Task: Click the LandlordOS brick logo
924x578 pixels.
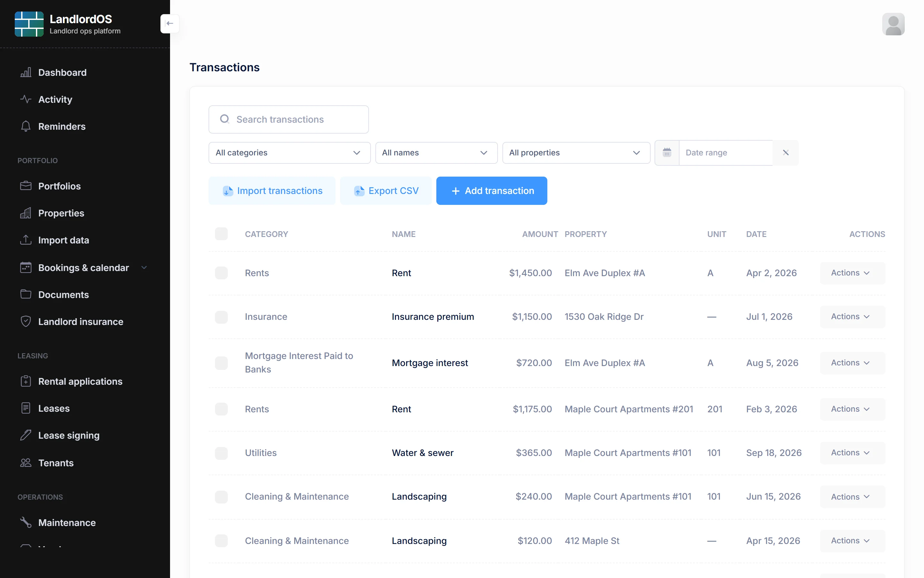Action: (29, 24)
